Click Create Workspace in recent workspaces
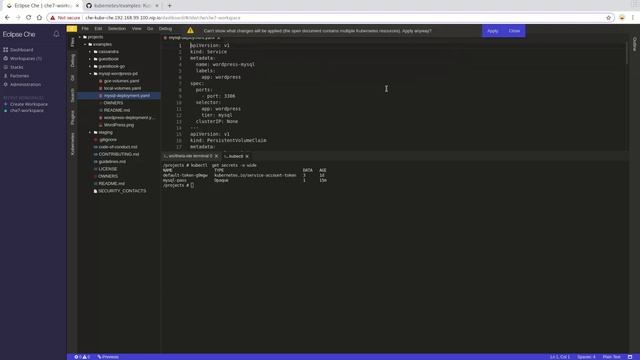The width and height of the screenshot is (640, 360). tap(29, 104)
